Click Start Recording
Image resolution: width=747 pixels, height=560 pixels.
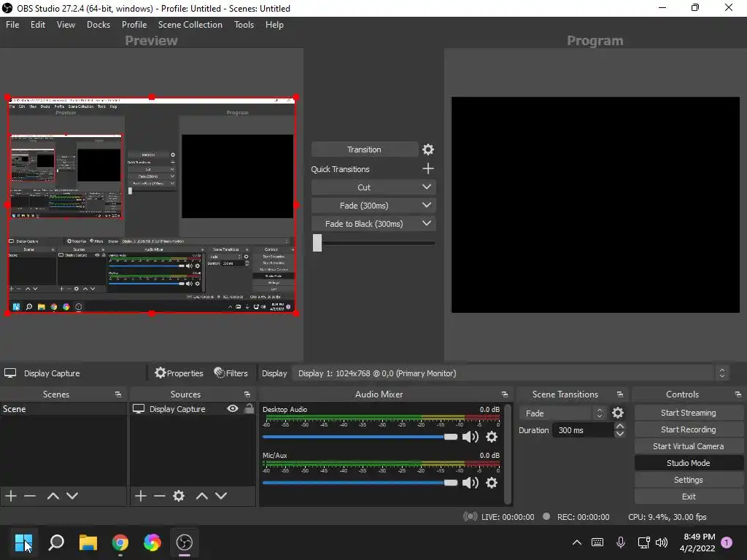[689, 429]
